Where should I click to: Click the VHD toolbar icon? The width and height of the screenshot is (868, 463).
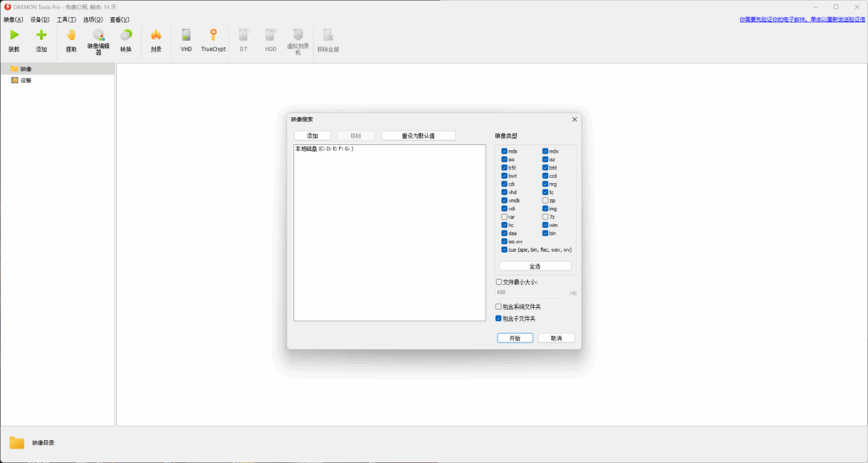point(186,35)
